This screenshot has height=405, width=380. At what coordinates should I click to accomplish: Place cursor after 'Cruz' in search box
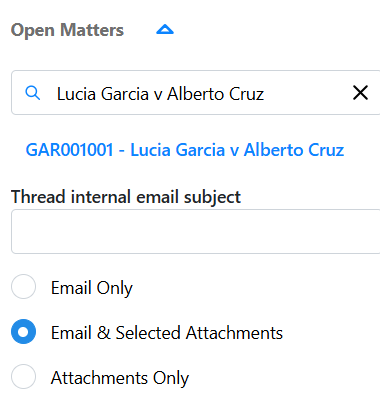click(265, 94)
